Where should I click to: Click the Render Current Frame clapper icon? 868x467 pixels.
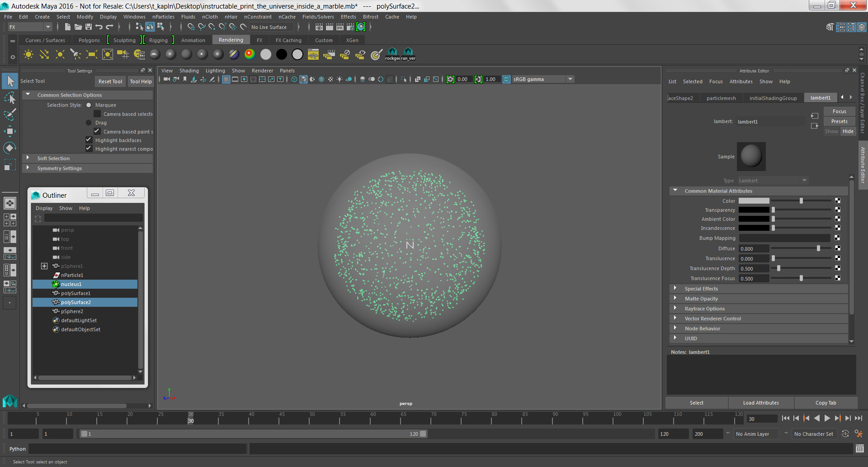[330, 27]
